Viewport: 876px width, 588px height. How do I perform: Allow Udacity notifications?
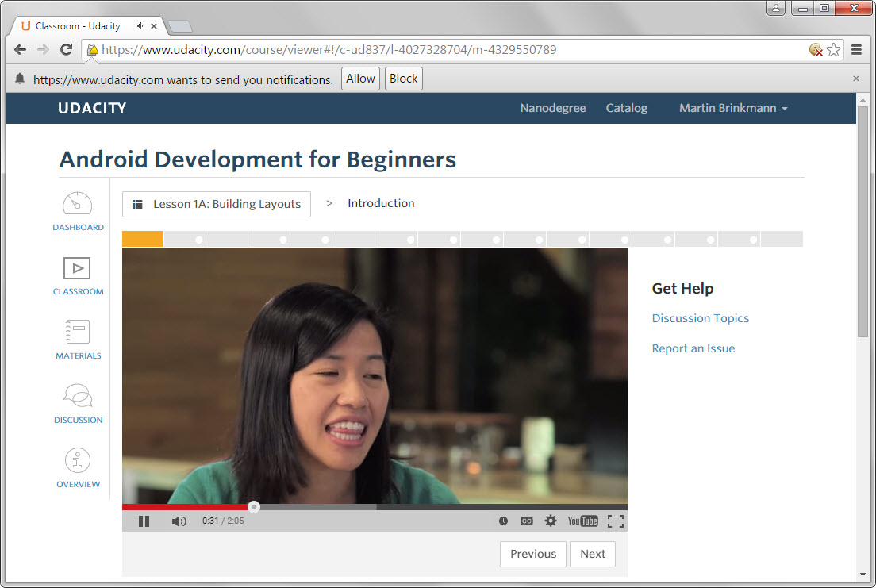click(360, 79)
